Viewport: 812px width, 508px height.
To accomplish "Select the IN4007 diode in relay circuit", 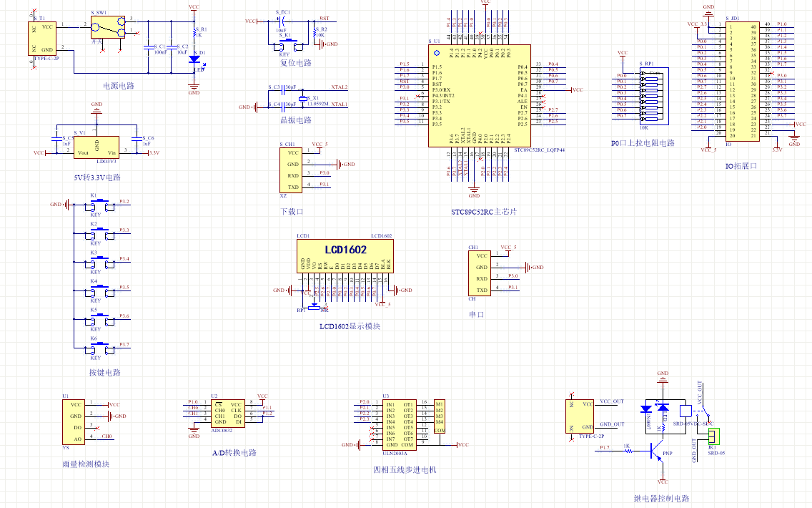I will pos(645,409).
